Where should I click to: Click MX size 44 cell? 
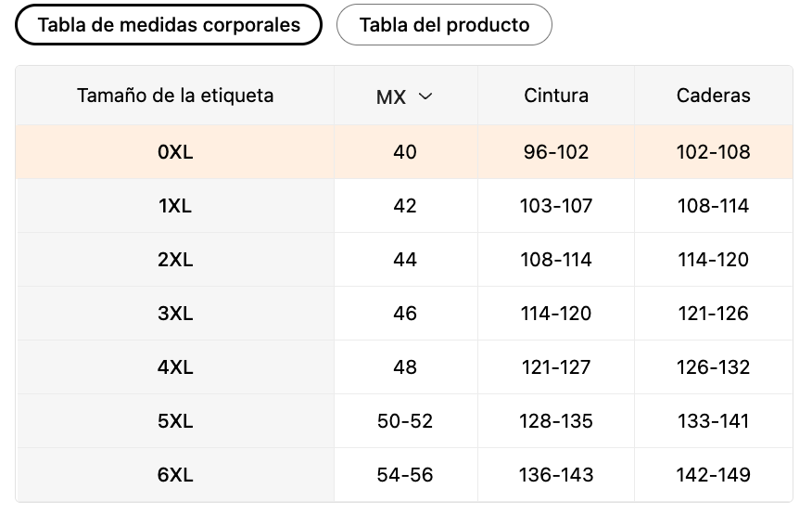tap(405, 260)
